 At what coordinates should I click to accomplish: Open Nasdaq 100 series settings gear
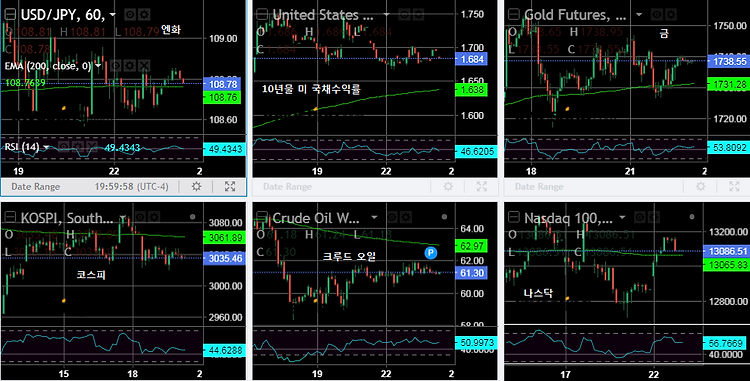654,218
